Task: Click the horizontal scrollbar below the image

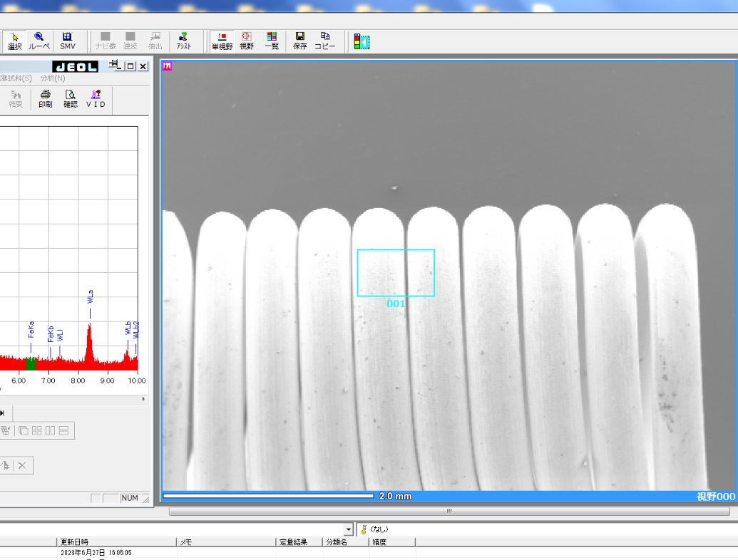Action: tap(449, 511)
